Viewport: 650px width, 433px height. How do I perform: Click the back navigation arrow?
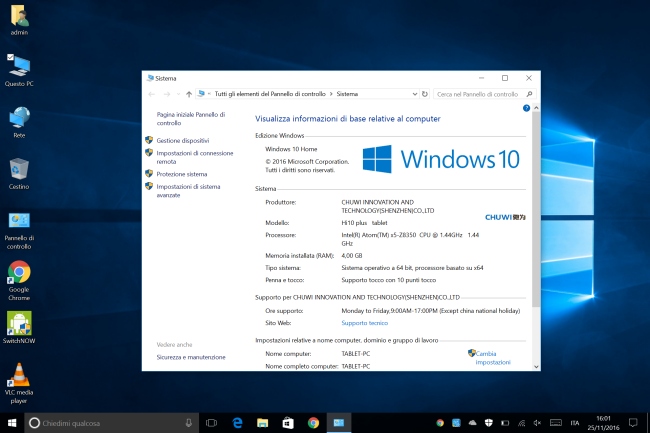coord(152,94)
